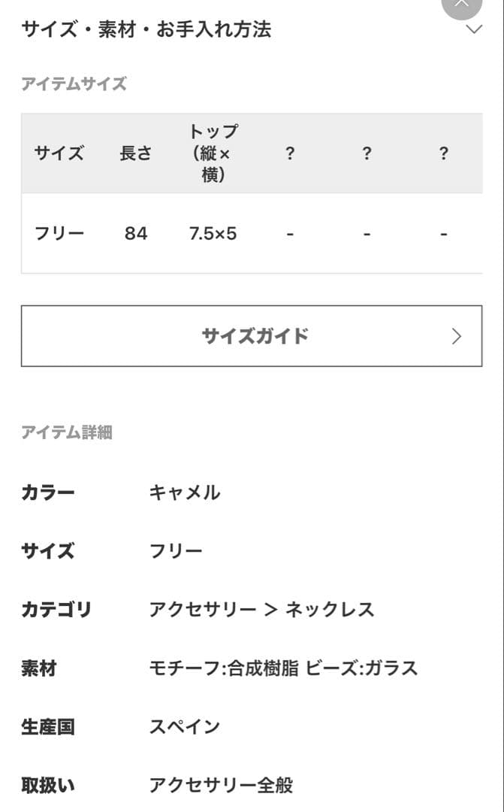Click the second question mark help icon
Screen dimensions: 504x812
367,153
